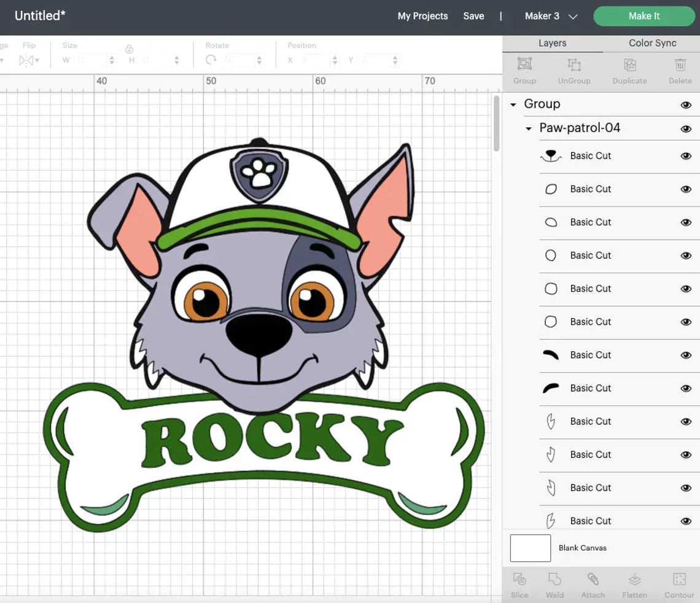The image size is (700, 603).
Task: Click the Blank Canvas white color swatch
Action: point(531,548)
